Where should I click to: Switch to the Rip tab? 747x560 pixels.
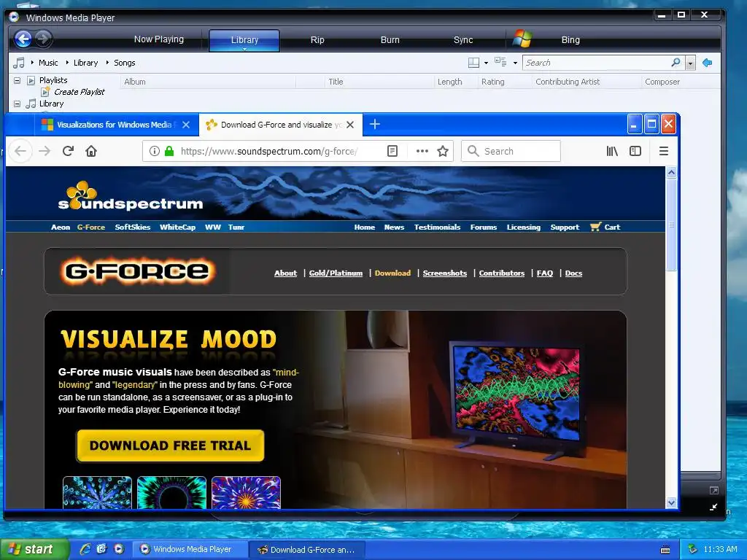317,40
